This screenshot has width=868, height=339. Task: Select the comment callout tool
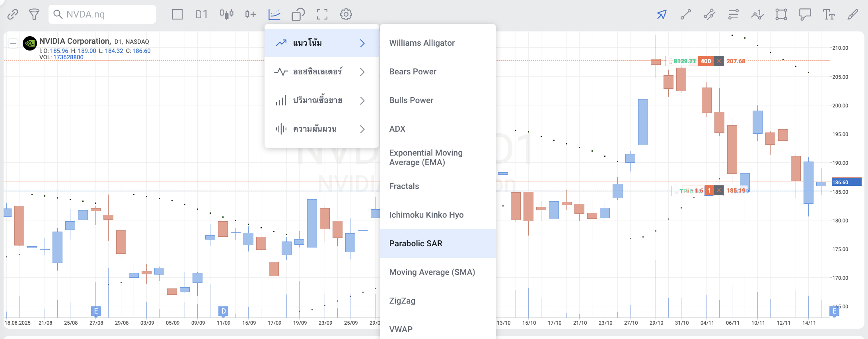point(805,15)
